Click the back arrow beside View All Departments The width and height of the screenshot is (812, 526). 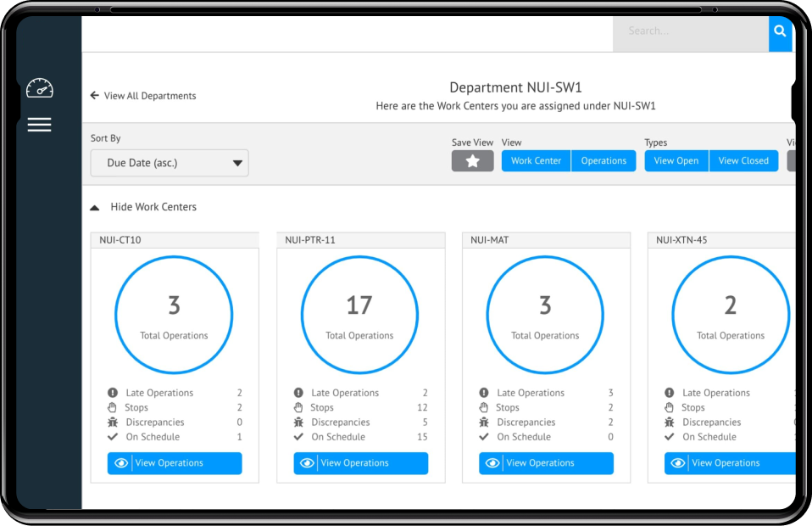[94, 95]
